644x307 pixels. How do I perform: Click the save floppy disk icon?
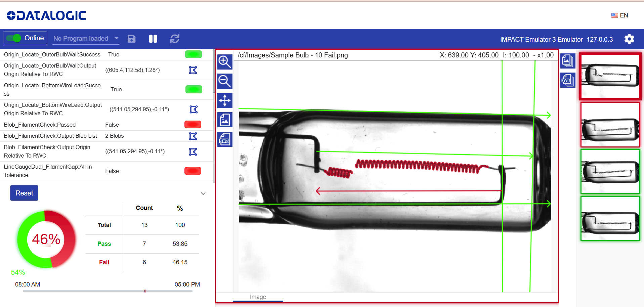click(x=131, y=39)
